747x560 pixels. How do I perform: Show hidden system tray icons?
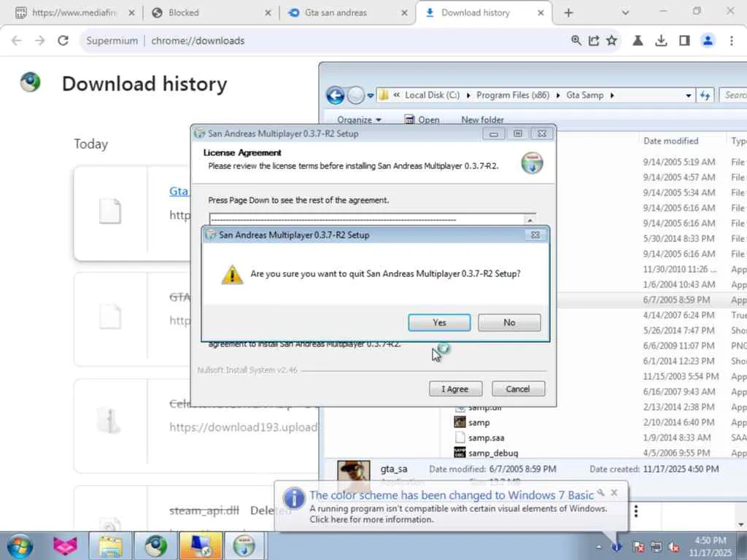[x=599, y=547]
